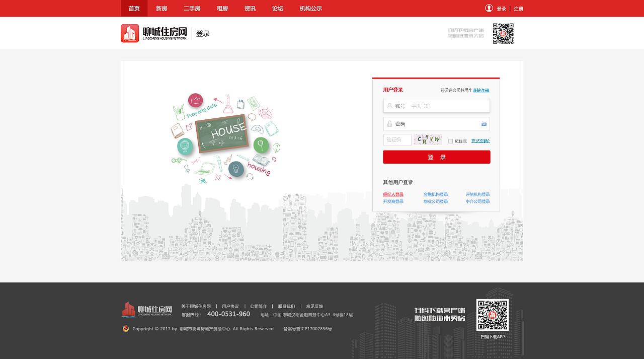Open 开发商登录 developer login link
644x359 pixels.
(x=393, y=201)
